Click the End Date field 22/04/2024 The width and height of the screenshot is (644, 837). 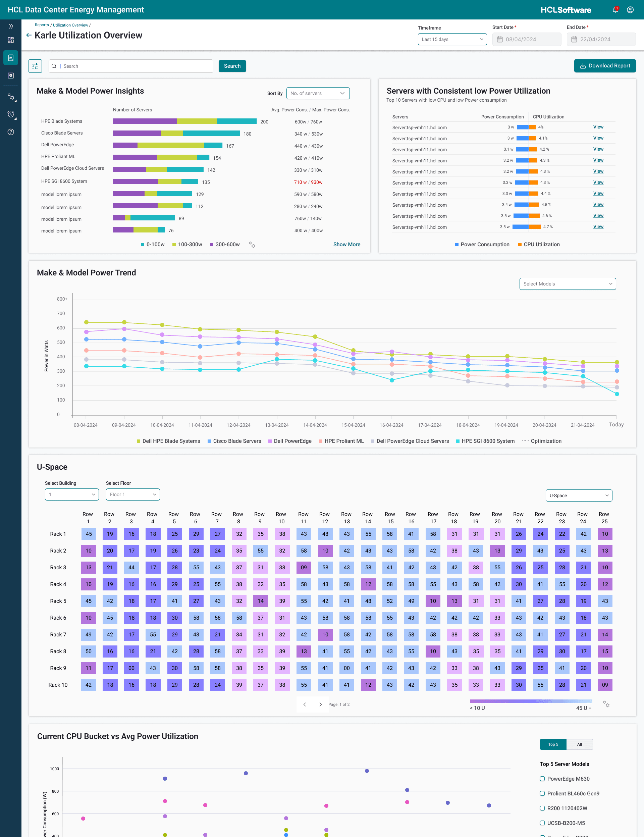click(x=601, y=40)
